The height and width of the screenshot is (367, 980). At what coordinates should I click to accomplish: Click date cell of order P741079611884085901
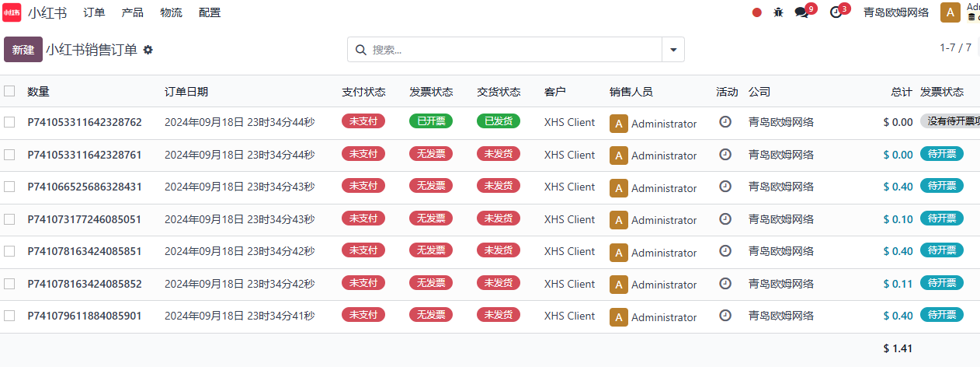[x=239, y=316]
